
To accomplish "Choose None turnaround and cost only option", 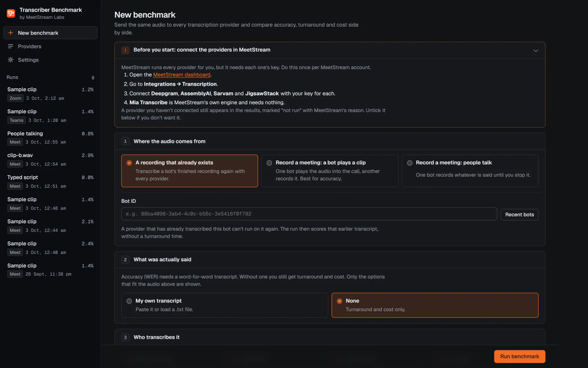I will 435,305.
